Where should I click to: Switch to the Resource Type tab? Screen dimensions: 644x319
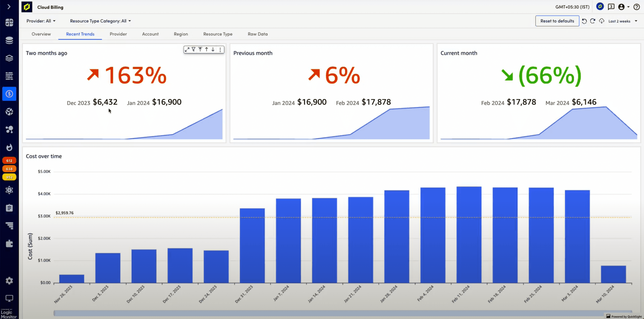pos(218,34)
